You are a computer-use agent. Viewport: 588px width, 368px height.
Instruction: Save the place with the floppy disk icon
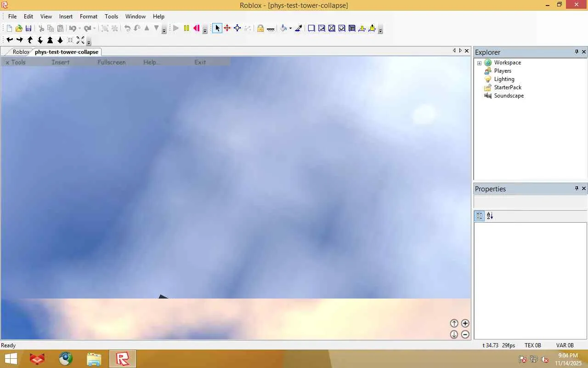click(x=28, y=29)
